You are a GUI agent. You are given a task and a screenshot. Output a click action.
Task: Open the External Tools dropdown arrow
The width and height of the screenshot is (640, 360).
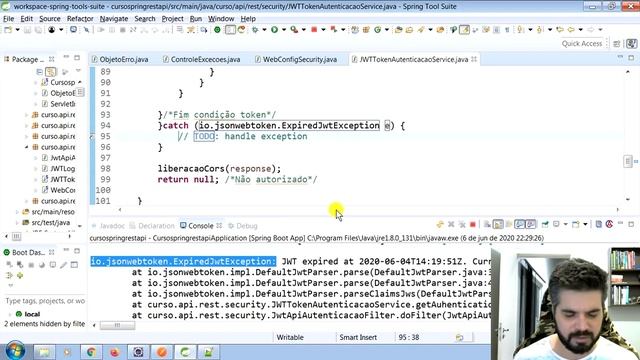pos(303,30)
